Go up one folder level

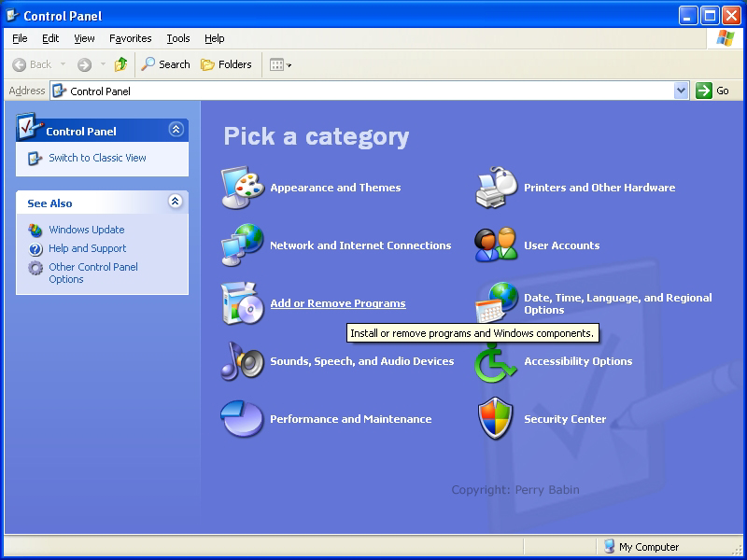(x=121, y=64)
